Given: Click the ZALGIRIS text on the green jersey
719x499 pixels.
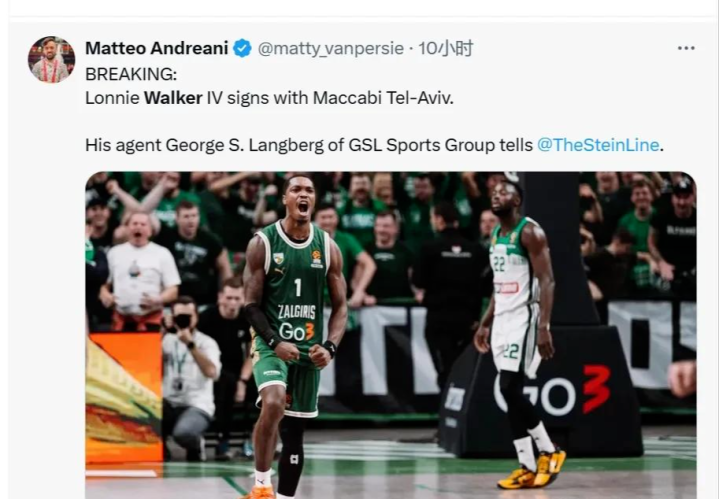Looking at the screenshot, I should [x=297, y=312].
